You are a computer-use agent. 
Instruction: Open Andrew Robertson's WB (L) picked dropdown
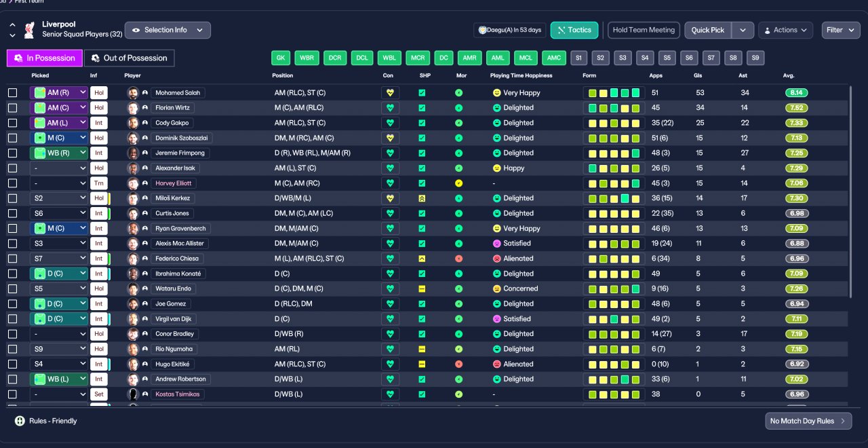coord(59,379)
